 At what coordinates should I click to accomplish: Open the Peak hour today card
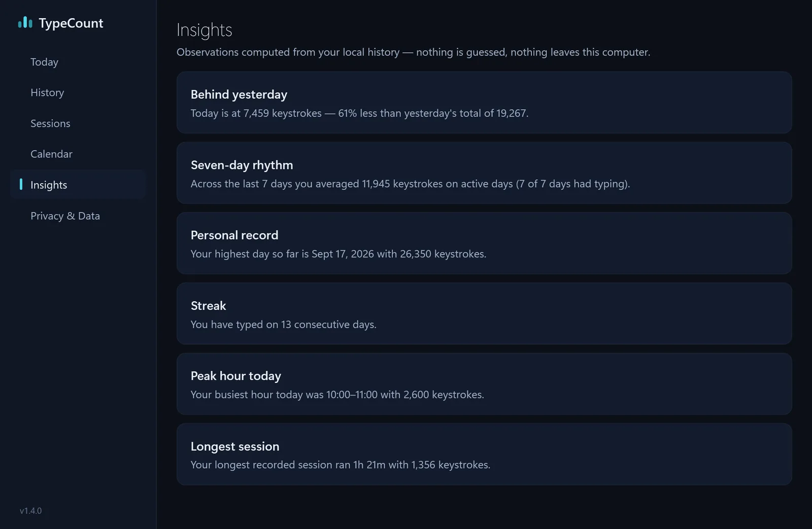[x=484, y=384]
